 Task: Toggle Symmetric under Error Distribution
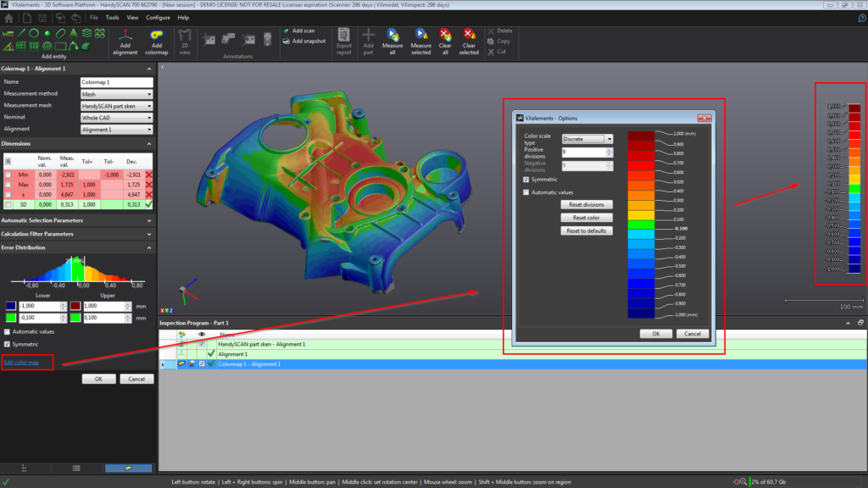(x=8, y=344)
